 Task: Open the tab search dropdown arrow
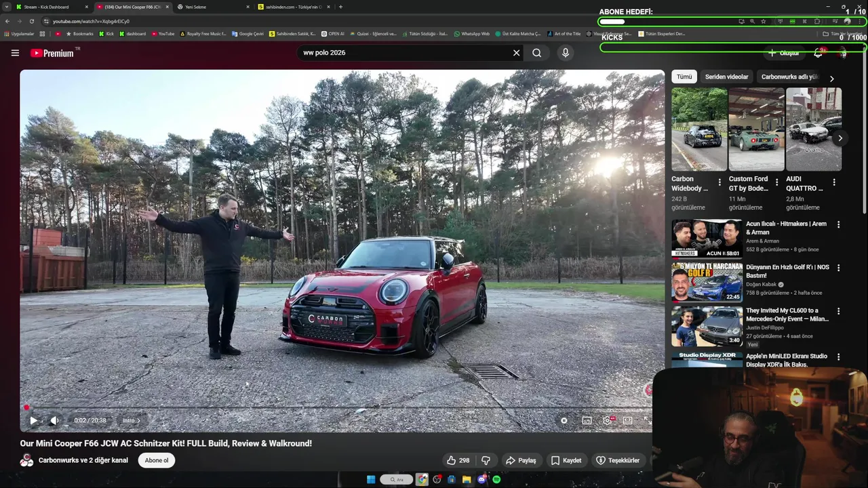coord(6,7)
